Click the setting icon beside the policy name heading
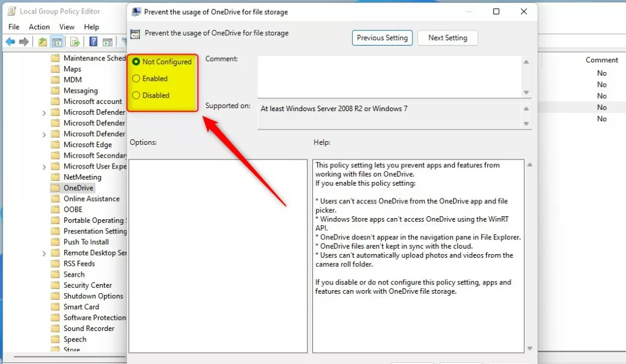The width and height of the screenshot is (626, 364). coord(135,34)
